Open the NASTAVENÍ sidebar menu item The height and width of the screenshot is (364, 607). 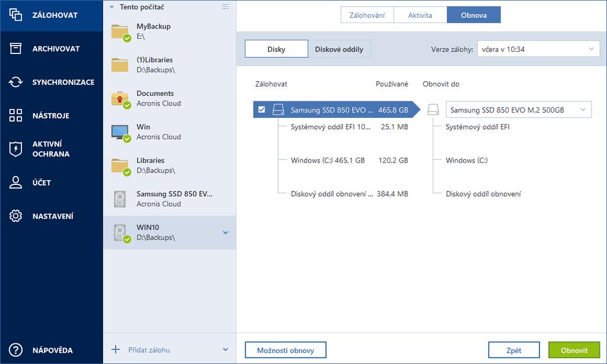pos(52,216)
